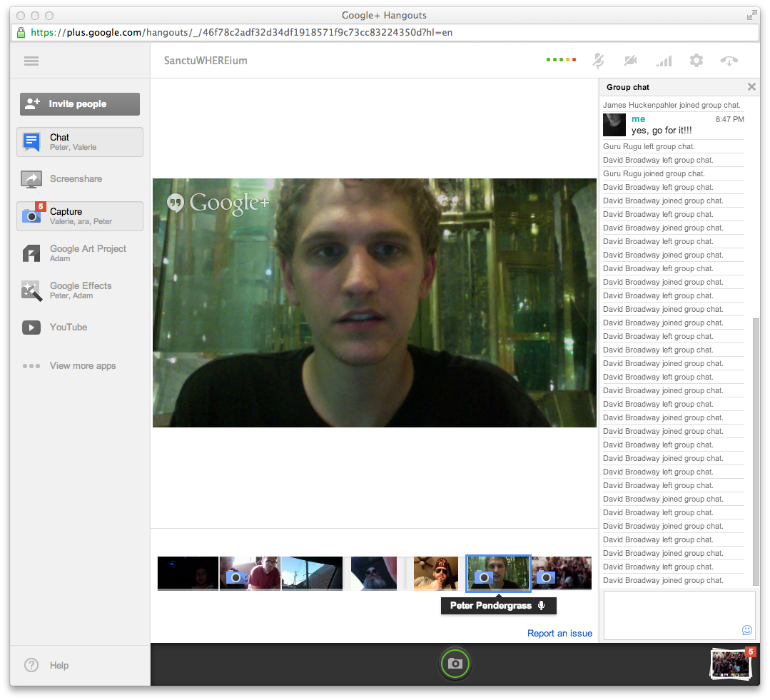The image size is (770, 700).
Task: Select the thumbnail showing sky and roof
Action: (312, 574)
